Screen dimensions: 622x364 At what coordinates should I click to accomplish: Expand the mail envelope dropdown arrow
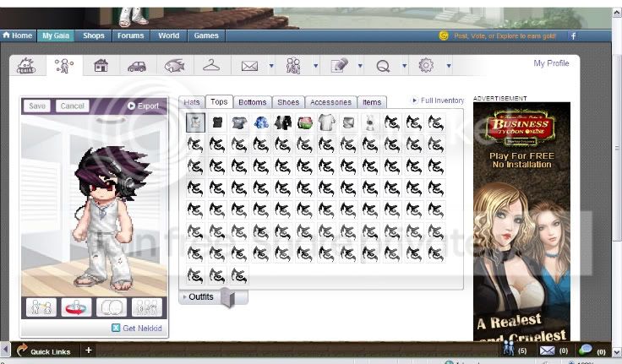271,65
